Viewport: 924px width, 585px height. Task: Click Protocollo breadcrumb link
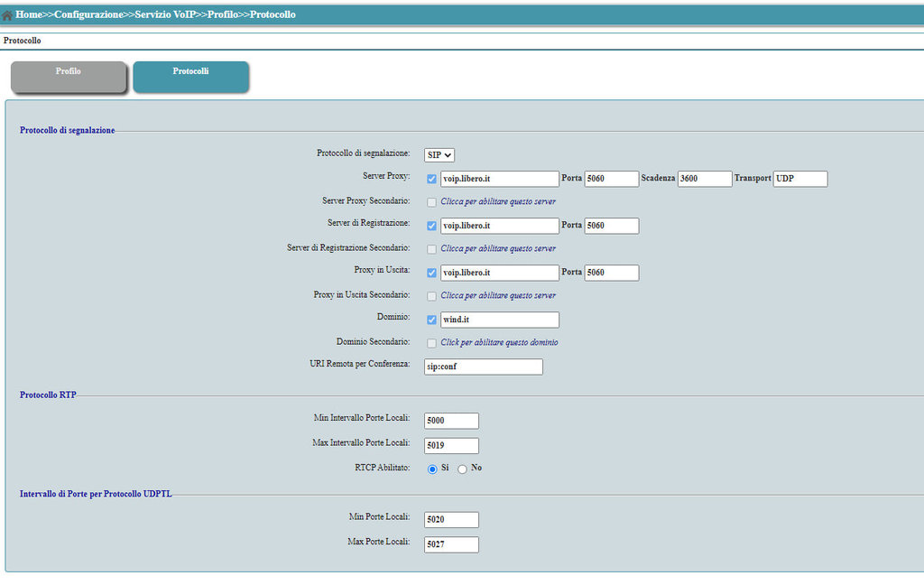point(273,14)
